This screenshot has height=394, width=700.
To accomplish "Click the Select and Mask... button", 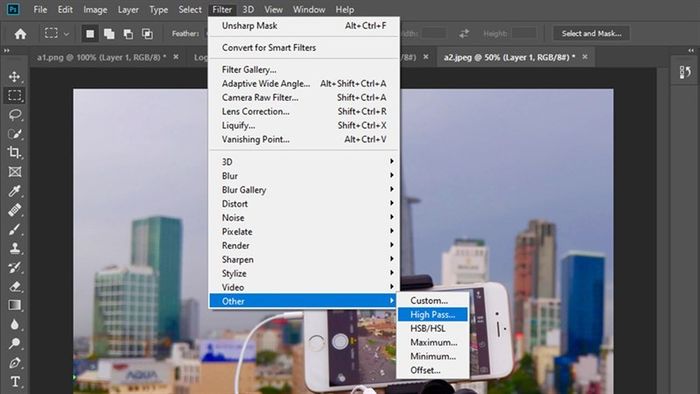I will tap(591, 33).
